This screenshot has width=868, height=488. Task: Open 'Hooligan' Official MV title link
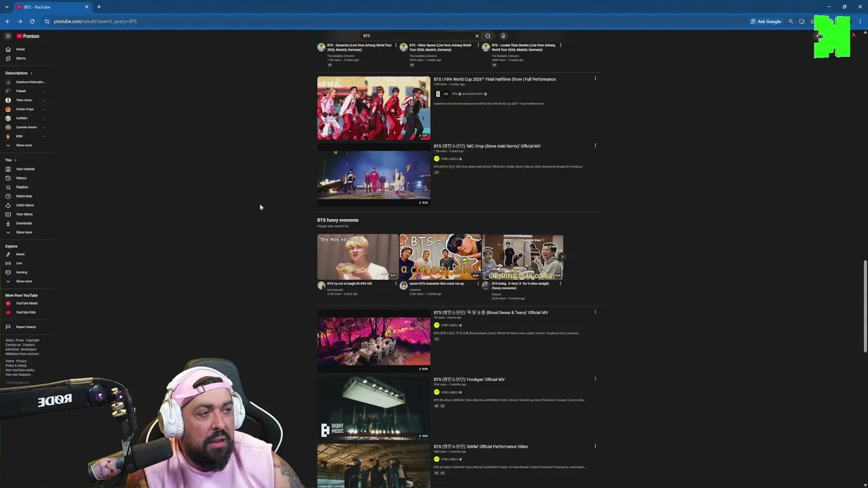[x=469, y=380]
